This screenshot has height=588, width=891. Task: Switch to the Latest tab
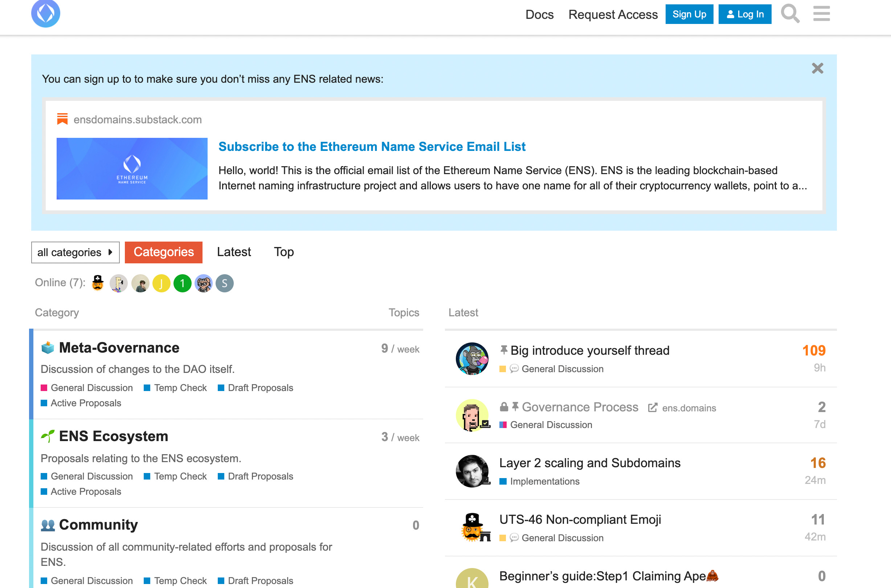234,252
